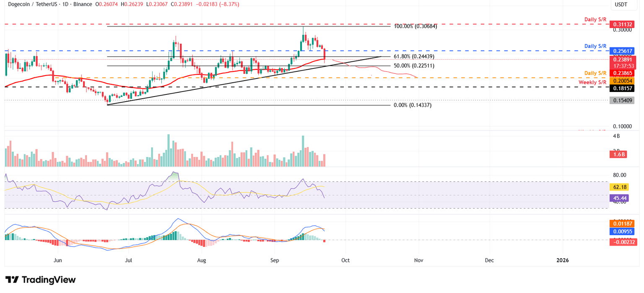Viewport: 644px width, 293px height.
Task: Click the 61.80% Fibonacci level annotation
Action: (414, 56)
